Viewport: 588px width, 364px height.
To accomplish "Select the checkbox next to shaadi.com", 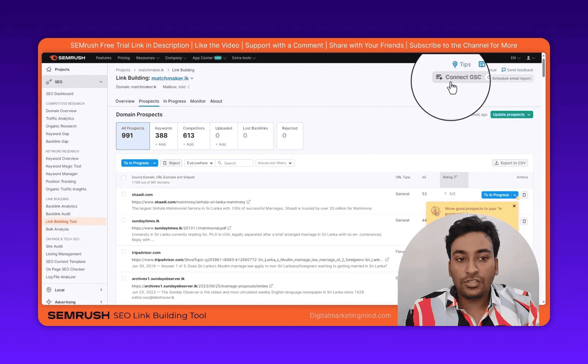I will [123, 194].
